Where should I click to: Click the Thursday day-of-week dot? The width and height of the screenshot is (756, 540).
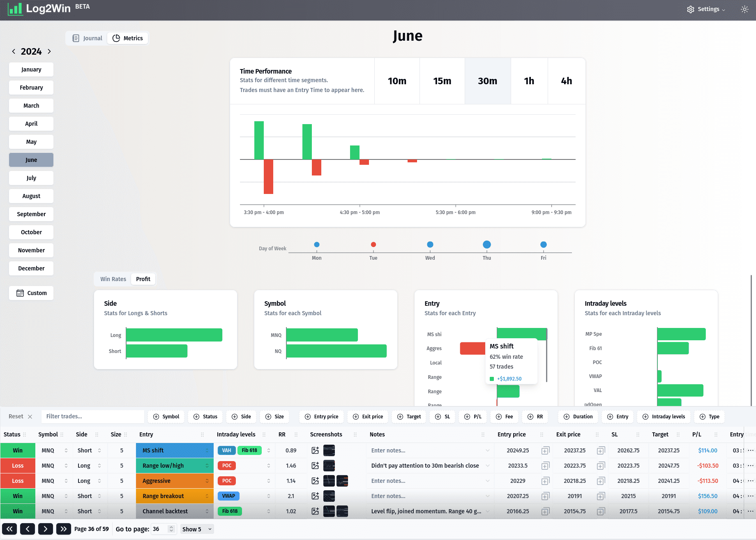(x=487, y=245)
